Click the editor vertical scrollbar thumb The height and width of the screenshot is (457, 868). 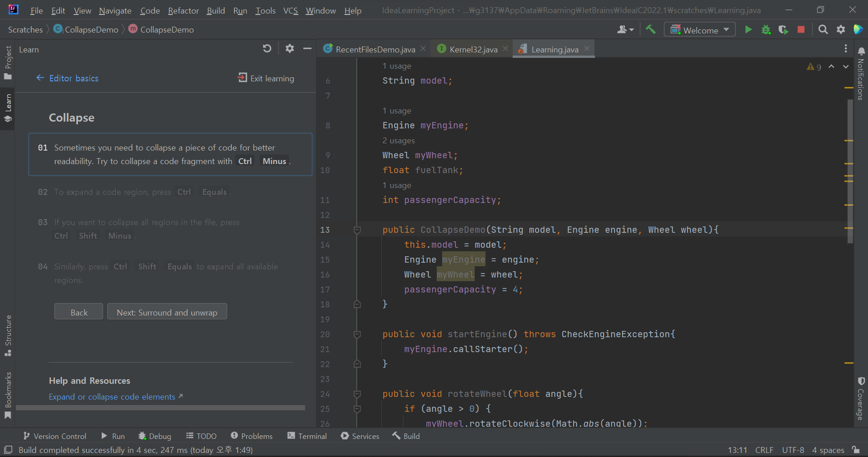(x=850, y=171)
